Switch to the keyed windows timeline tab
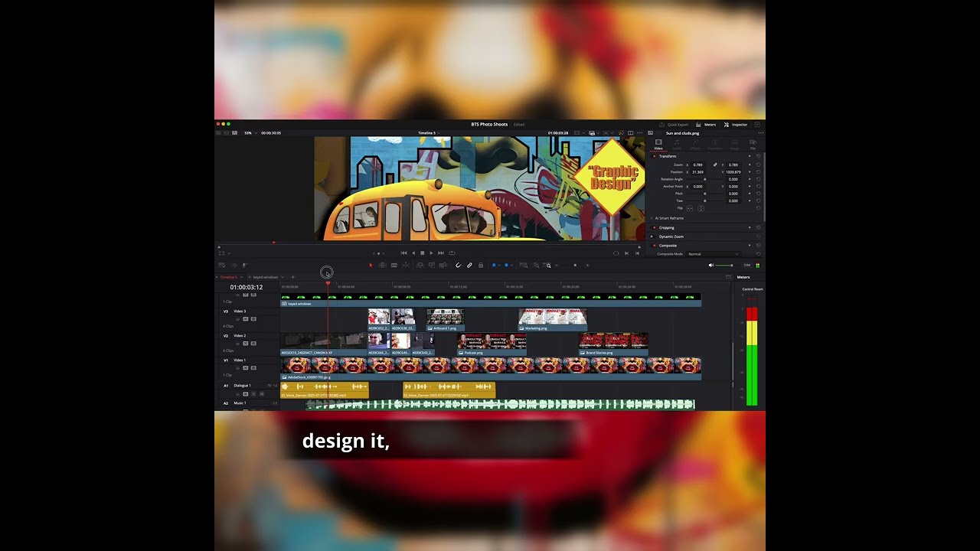980x551 pixels. coord(265,277)
